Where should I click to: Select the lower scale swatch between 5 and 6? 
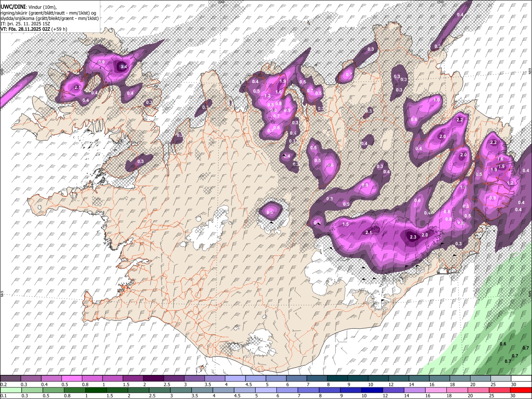pos(265,390)
